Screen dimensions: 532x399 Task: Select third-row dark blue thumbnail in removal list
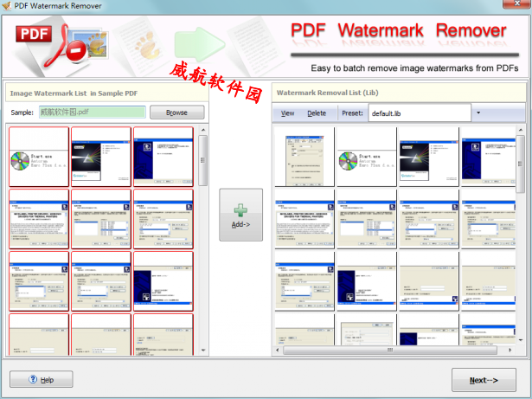(x=367, y=281)
